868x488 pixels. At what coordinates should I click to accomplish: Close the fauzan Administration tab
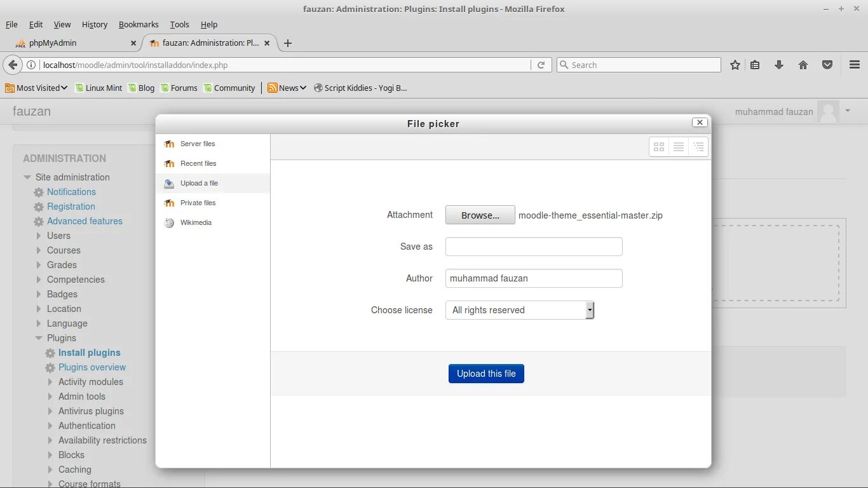(x=267, y=43)
